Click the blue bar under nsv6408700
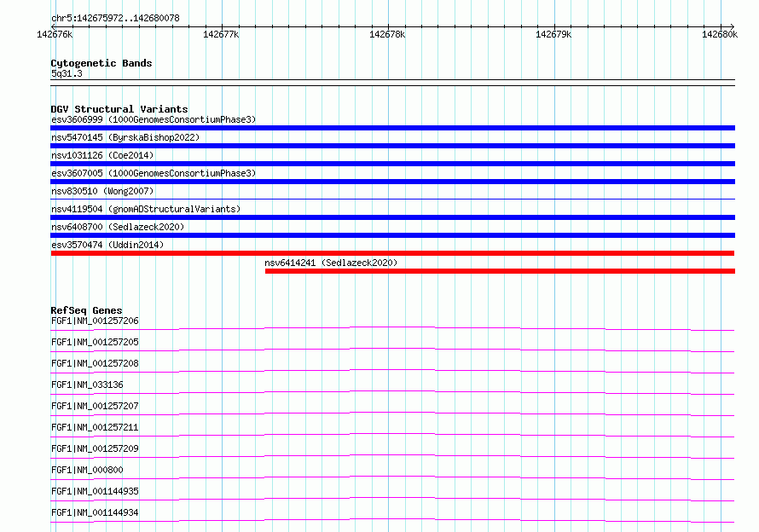The width and height of the screenshot is (759, 532). pos(392,235)
